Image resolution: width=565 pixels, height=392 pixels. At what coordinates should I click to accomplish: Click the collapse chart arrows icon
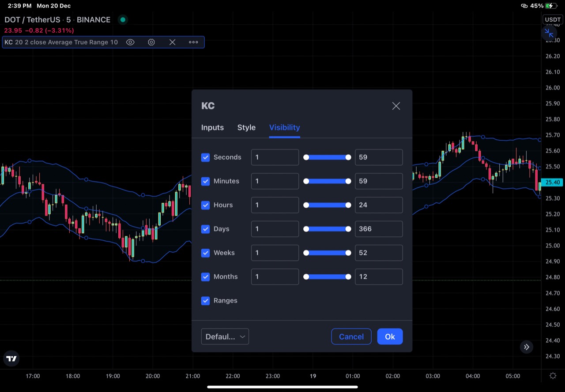click(549, 33)
